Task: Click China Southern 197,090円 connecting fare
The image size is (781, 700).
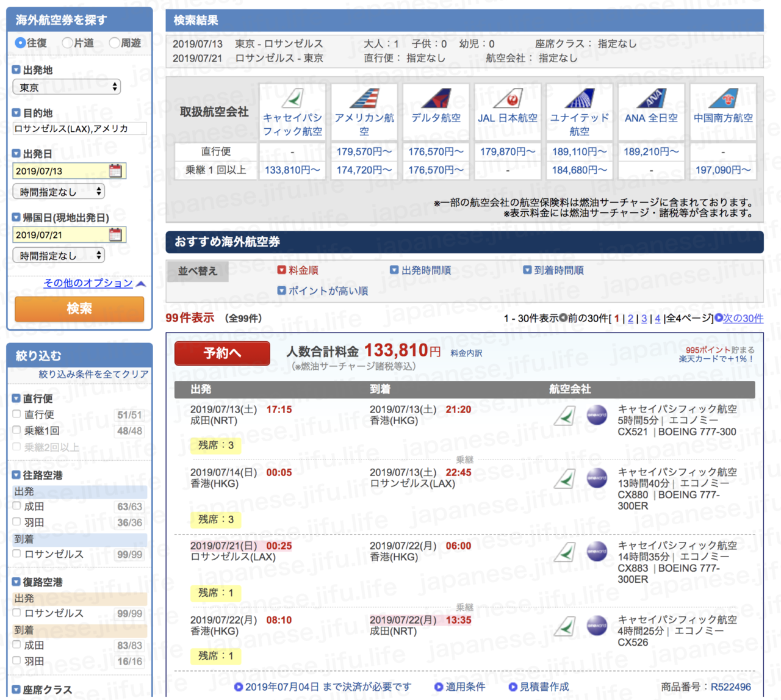Action: pos(723,170)
